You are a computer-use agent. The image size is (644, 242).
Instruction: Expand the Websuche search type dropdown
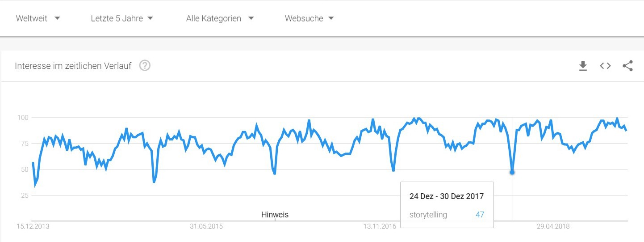[x=309, y=18]
